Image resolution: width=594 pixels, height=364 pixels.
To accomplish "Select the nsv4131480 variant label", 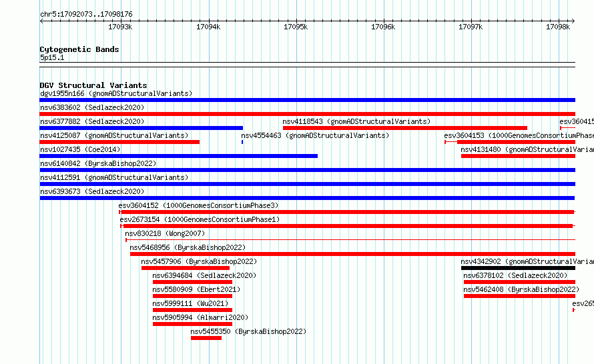I will coord(527,149).
